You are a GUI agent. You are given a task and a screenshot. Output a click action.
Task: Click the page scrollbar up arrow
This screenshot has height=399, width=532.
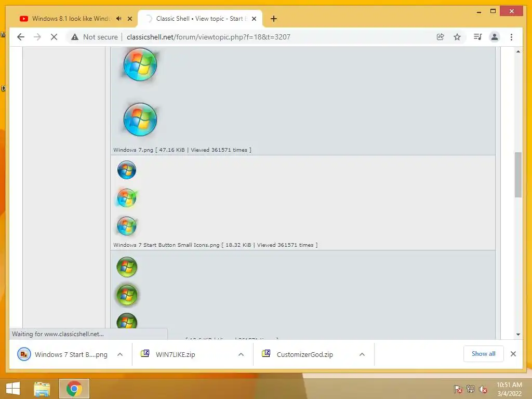click(x=518, y=51)
